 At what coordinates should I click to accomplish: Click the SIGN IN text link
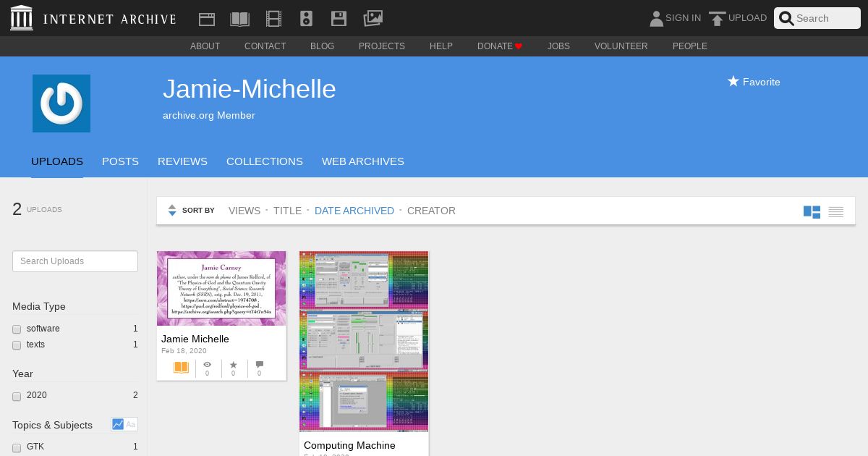coord(683,18)
